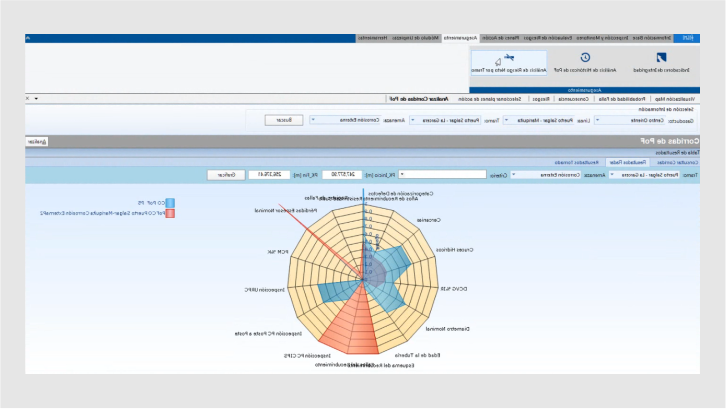Click the red PoF CO Puerto Salgar-Mariquita legend swatch
726x409 pixels.
[x=170, y=214]
